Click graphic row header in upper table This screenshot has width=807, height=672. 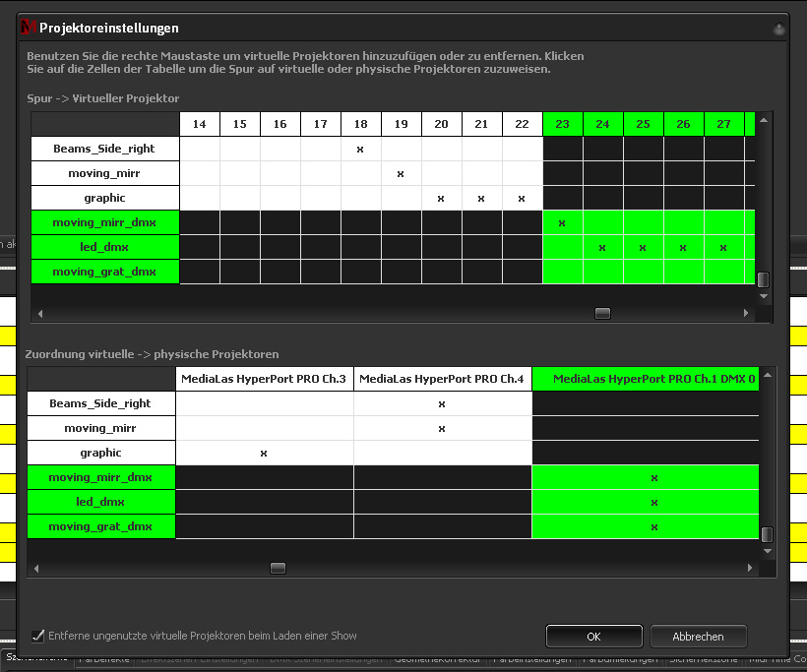pos(105,198)
